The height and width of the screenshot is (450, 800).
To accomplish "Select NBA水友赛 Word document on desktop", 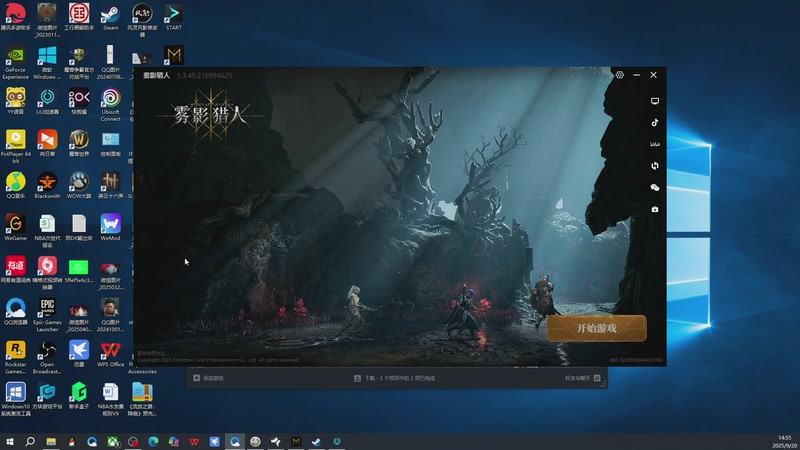I will 111,399.
